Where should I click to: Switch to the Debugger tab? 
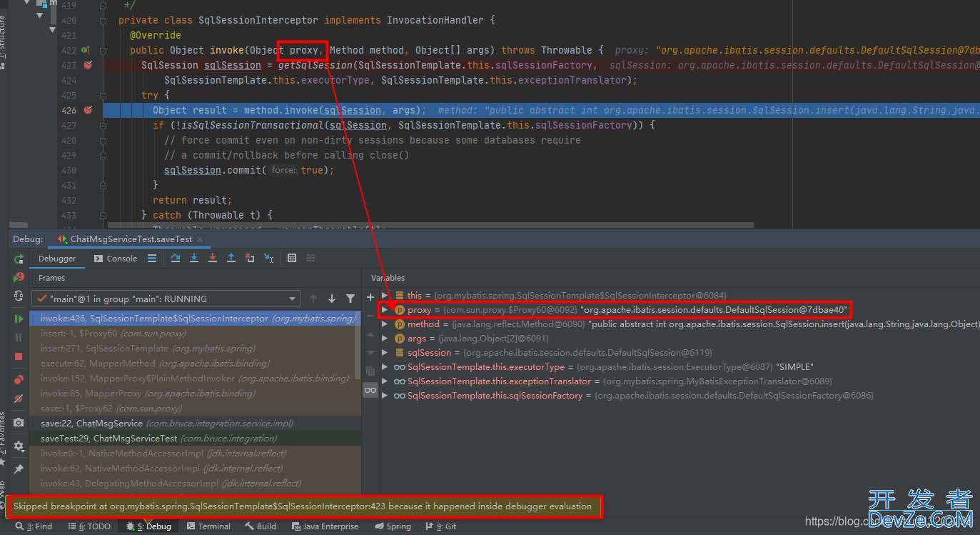(x=57, y=259)
